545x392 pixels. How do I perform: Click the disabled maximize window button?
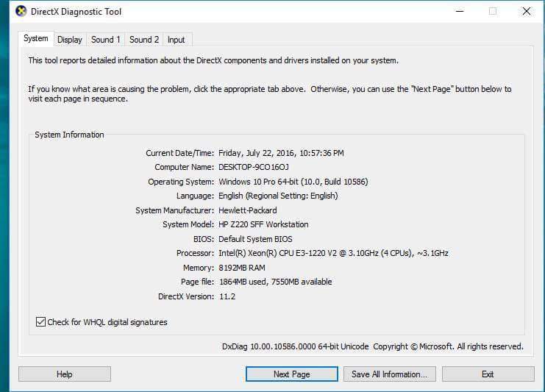pos(493,11)
